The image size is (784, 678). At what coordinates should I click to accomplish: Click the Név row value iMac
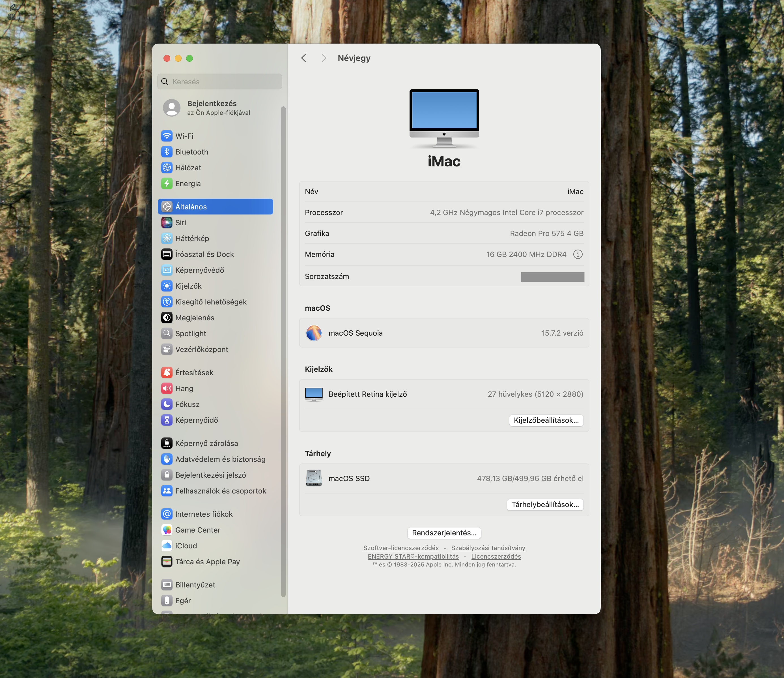pos(575,192)
